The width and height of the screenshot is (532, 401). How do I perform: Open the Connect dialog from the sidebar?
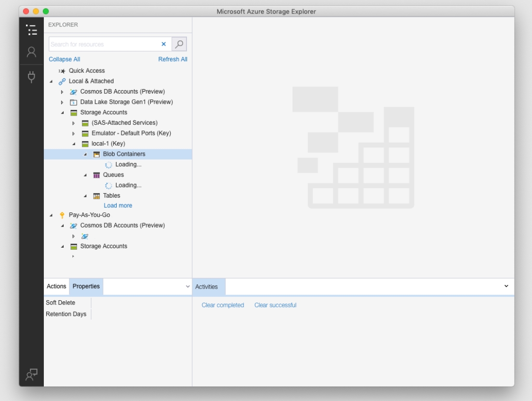(x=32, y=75)
